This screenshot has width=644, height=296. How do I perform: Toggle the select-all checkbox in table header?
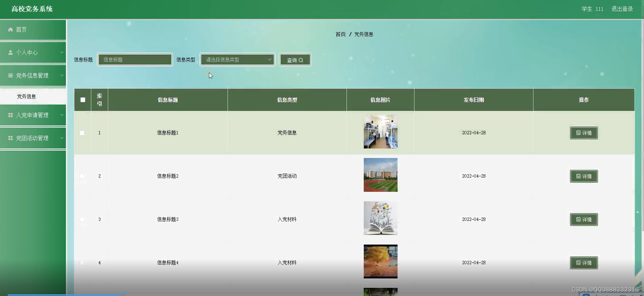click(83, 100)
